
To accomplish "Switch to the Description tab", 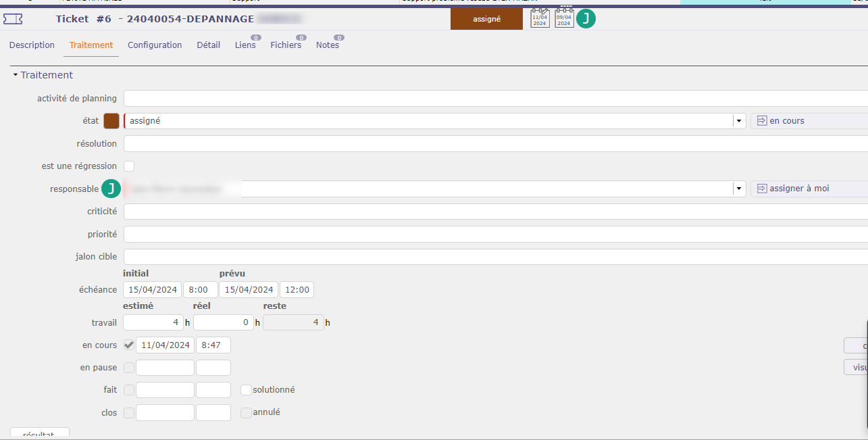I will click(x=32, y=45).
